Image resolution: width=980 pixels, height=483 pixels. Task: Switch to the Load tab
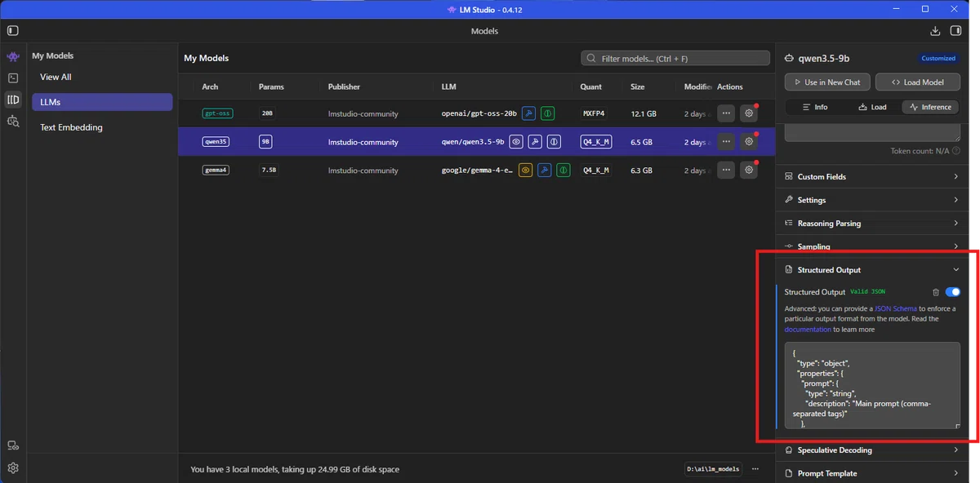click(x=872, y=107)
